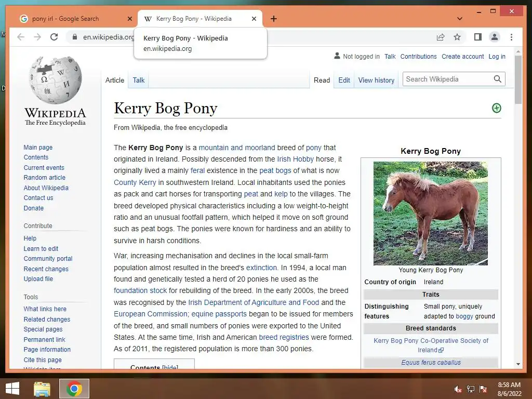Image resolution: width=532 pixels, height=399 pixels.
Task: Go back with the browser back arrow
Action: coord(21,37)
